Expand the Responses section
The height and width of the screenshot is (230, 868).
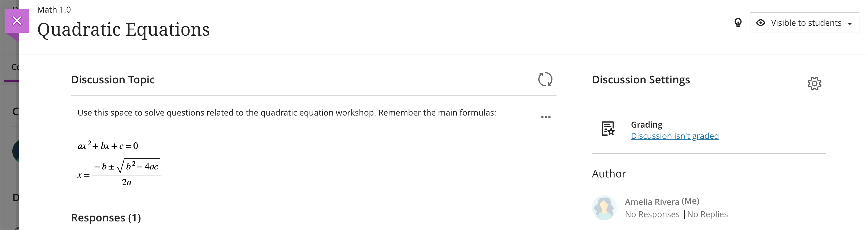click(106, 218)
